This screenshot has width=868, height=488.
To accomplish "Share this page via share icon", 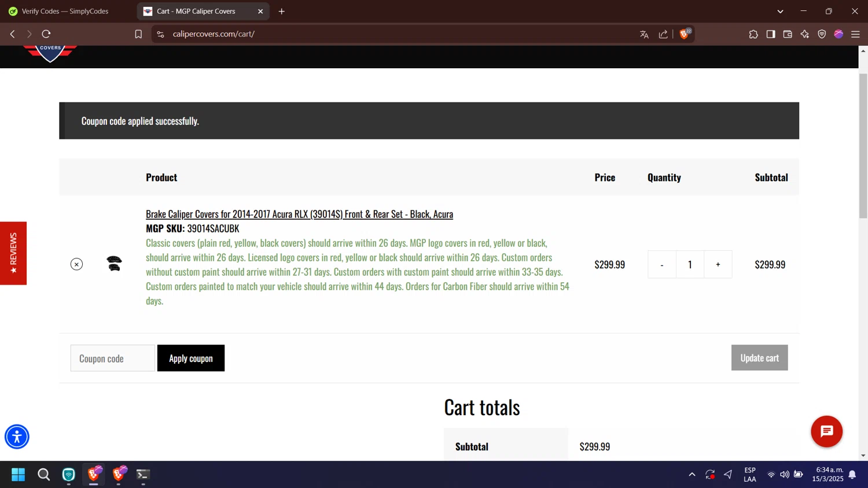I will tap(663, 34).
